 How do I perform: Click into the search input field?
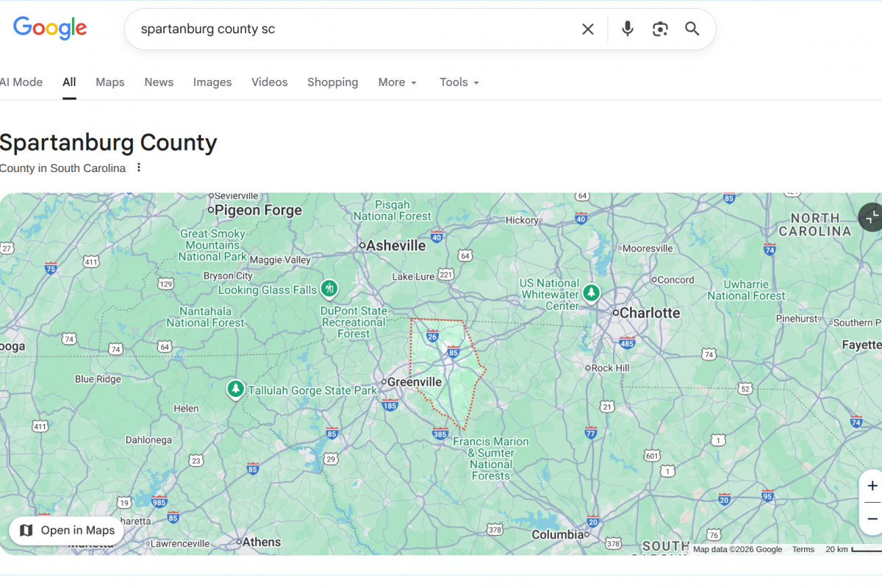pos(353,29)
